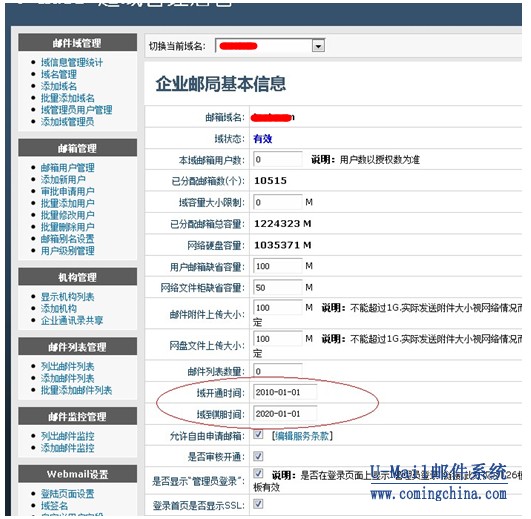Click 添加新用户 link
The width and height of the screenshot is (531, 519).
pyautogui.click(x=63, y=179)
